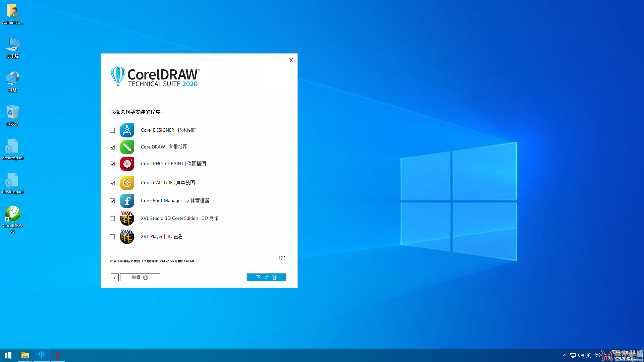This screenshot has height=362, width=644.
Task: Select the CorelDRW x3 shortcut icon
Action: click(x=13, y=220)
